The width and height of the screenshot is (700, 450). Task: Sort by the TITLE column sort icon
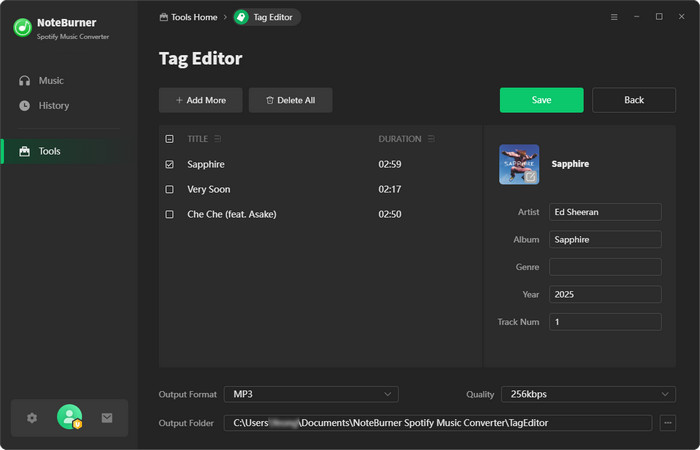(x=217, y=139)
